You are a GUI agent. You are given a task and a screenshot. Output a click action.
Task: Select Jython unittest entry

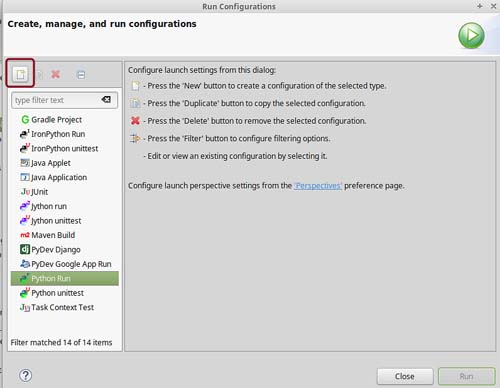coord(64,221)
